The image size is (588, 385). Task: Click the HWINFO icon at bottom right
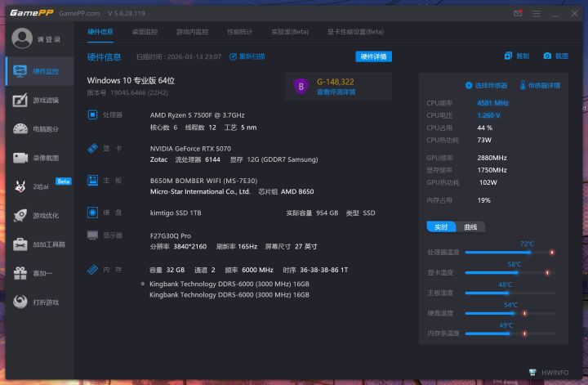pos(532,372)
